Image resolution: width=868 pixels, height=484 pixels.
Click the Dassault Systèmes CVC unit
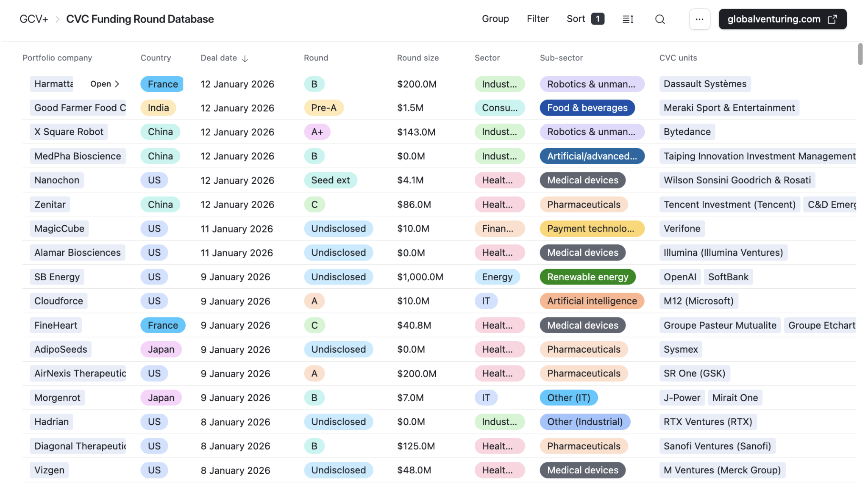click(705, 84)
